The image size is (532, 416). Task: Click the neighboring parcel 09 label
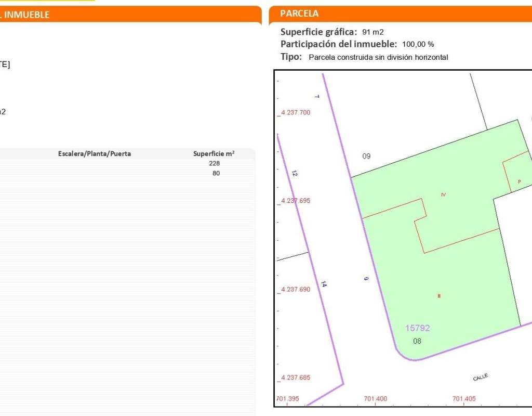point(366,157)
